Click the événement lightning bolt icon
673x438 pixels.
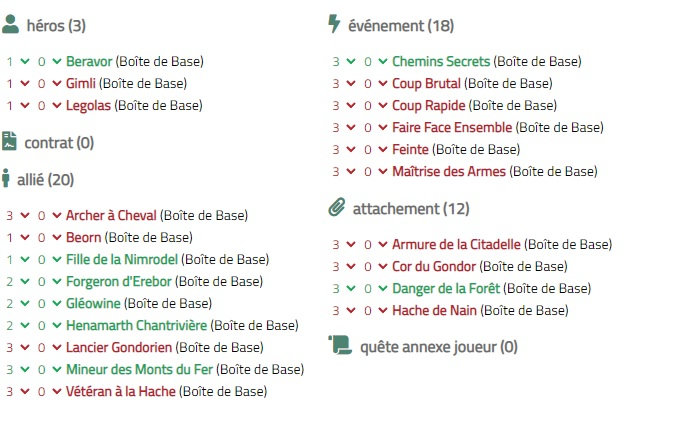click(x=334, y=24)
